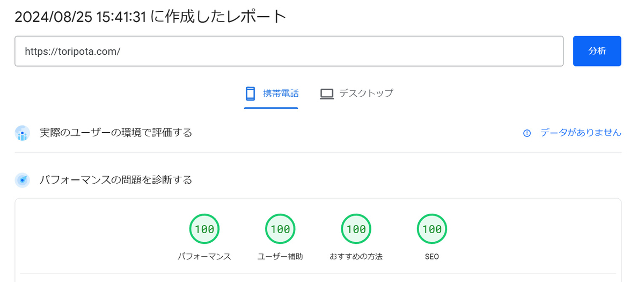Click the パフォーマンスの問題を診断する heading
Viewport: 644px width, 282px height.
tap(116, 180)
